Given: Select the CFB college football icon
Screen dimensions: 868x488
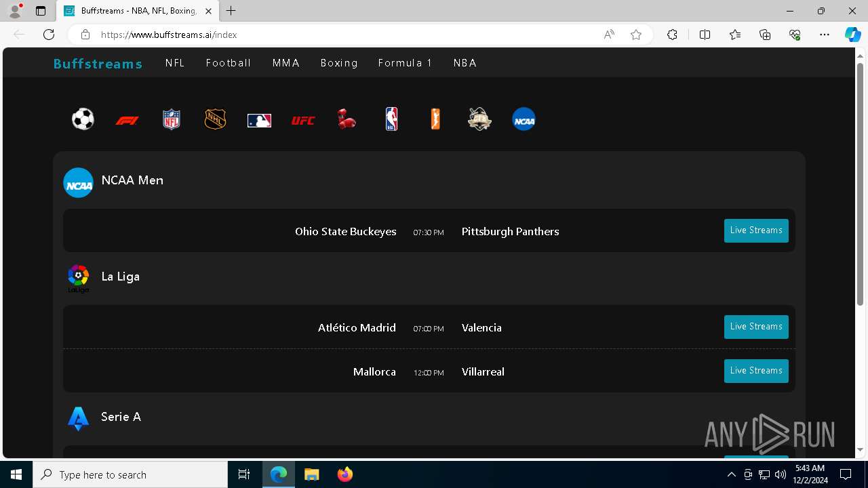Looking at the screenshot, I should tap(479, 119).
